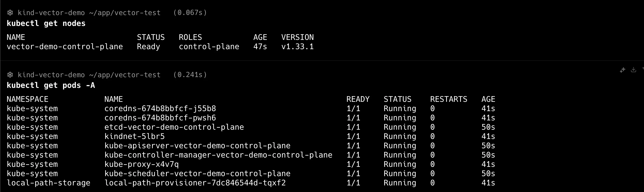Select the coredns-674b8bbfcf-j55b8 pod name

[x=160, y=108]
